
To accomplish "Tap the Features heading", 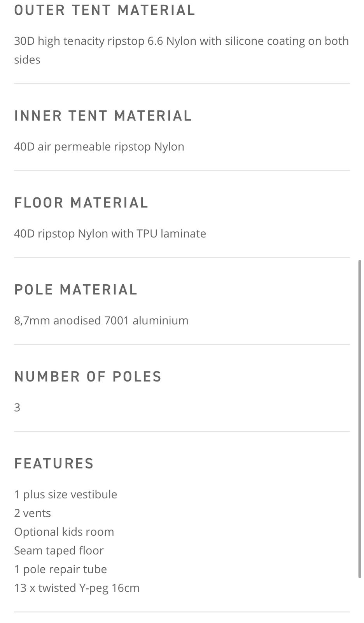I will (54, 463).
